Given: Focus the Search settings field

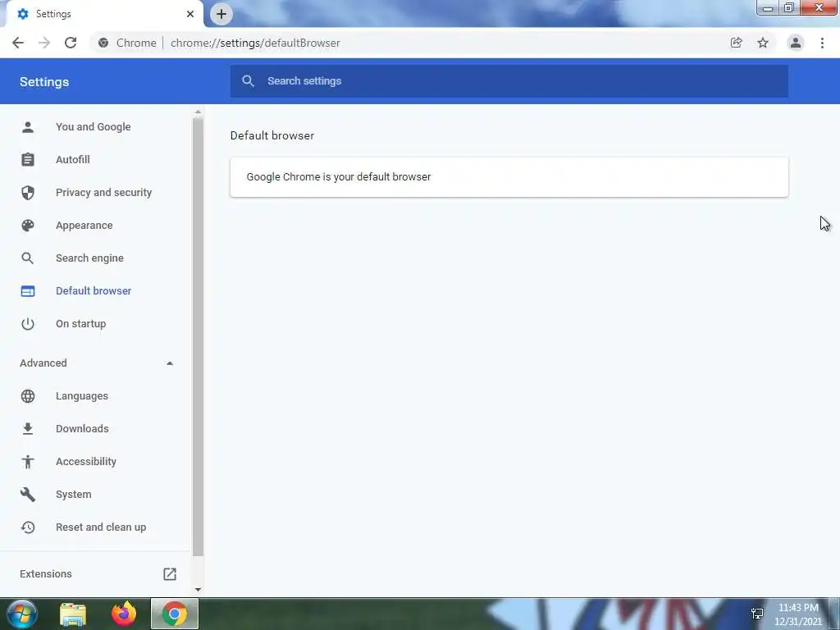Looking at the screenshot, I should pos(509,81).
